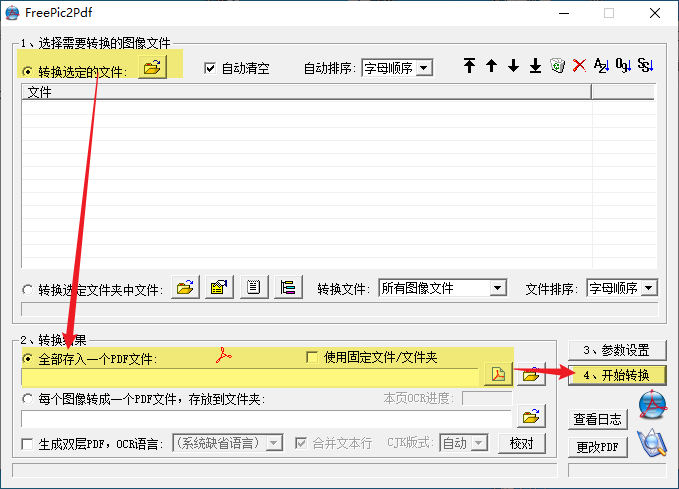679x489 pixels.
Task: Click the blue Acrobat globe icon
Action: 652,405
